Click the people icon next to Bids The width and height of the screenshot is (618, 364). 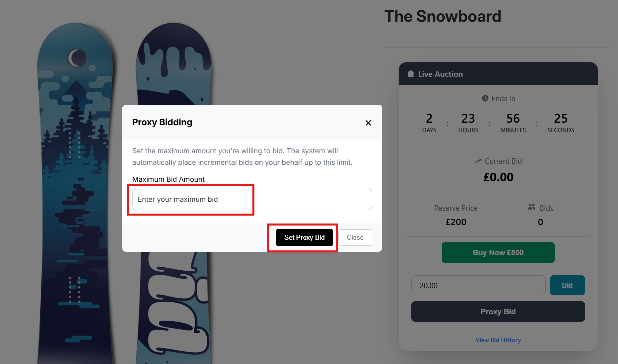[532, 207]
